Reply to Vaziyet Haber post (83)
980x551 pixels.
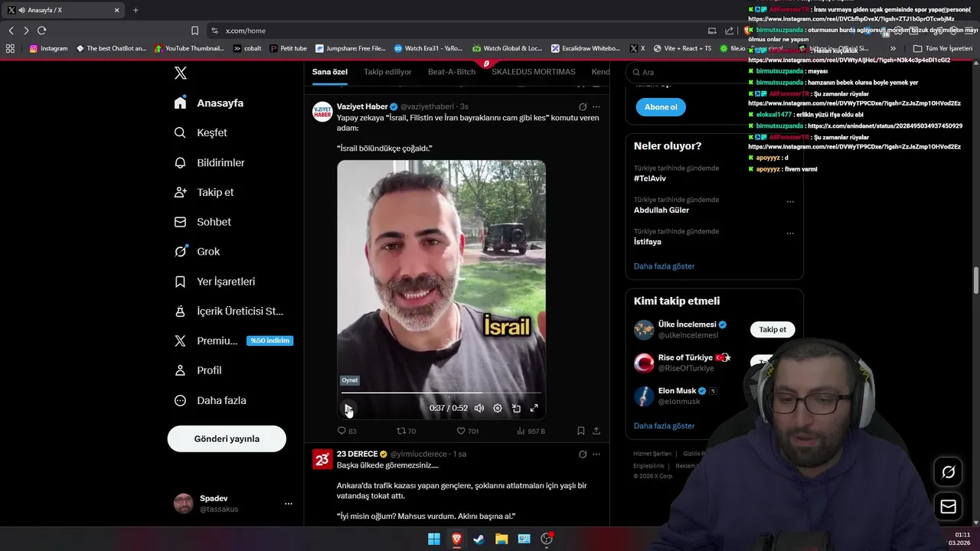click(347, 431)
